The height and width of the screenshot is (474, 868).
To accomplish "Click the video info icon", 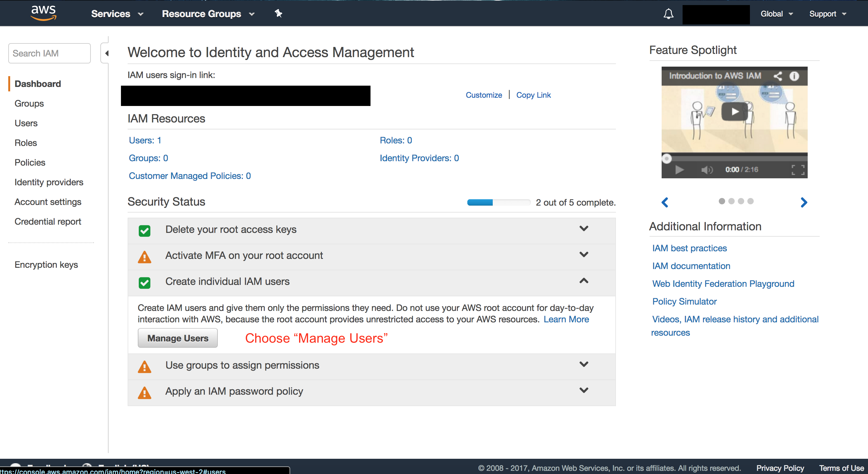I will click(x=794, y=76).
